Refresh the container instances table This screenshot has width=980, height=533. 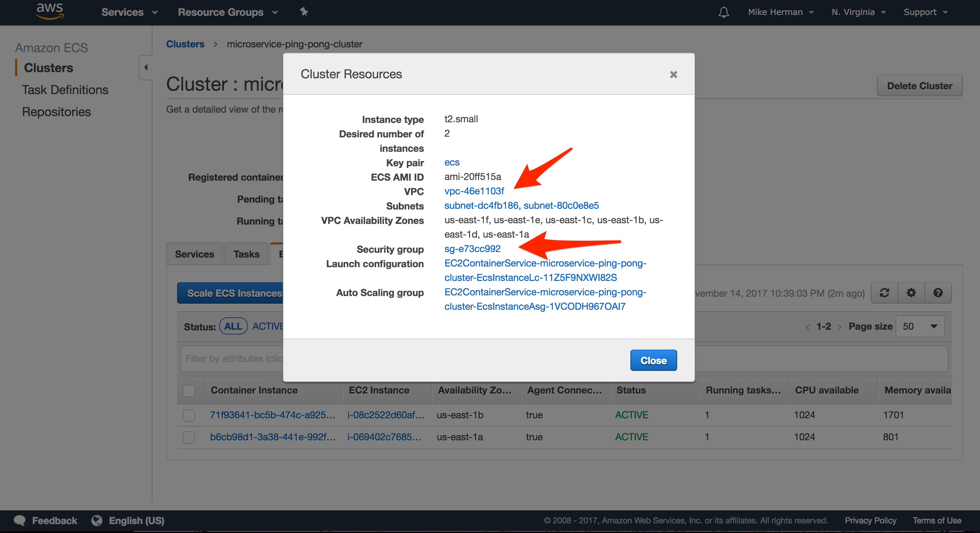point(884,293)
